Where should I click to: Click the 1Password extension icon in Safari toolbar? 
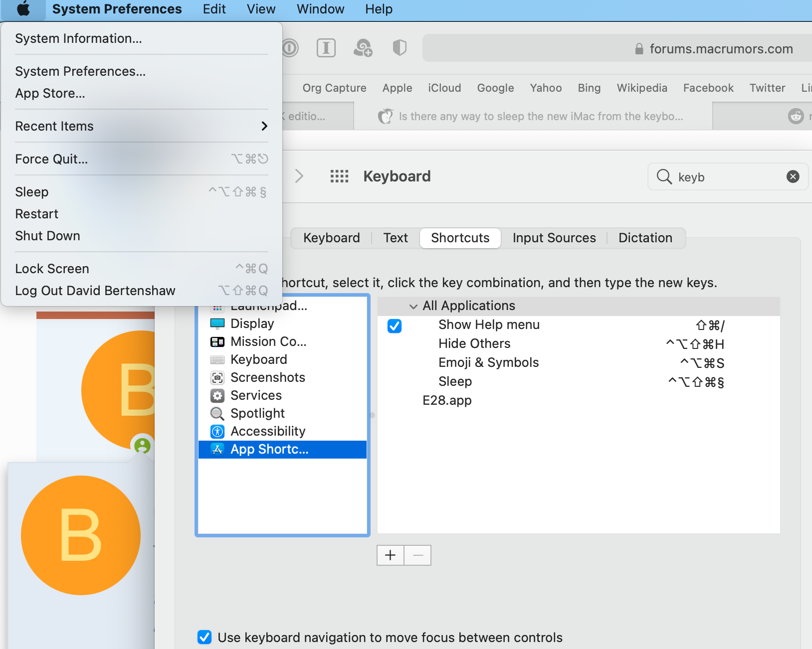pos(290,48)
